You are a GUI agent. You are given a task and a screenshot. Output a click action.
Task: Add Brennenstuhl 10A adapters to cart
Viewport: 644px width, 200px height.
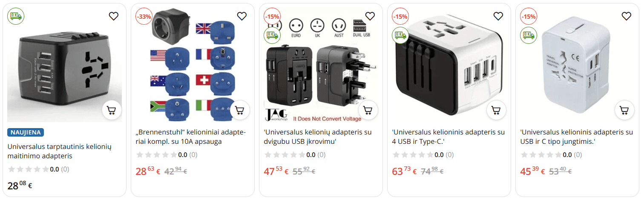(x=240, y=110)
